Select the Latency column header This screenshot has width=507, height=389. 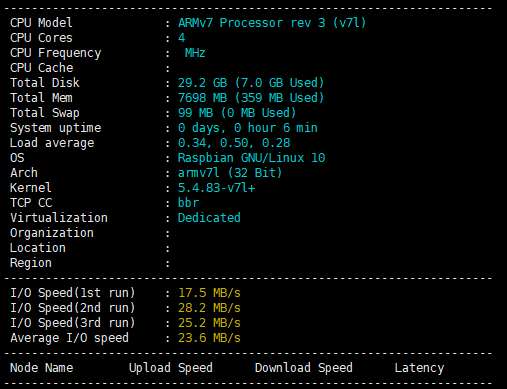pyautogui.click(x=419, y=368)
